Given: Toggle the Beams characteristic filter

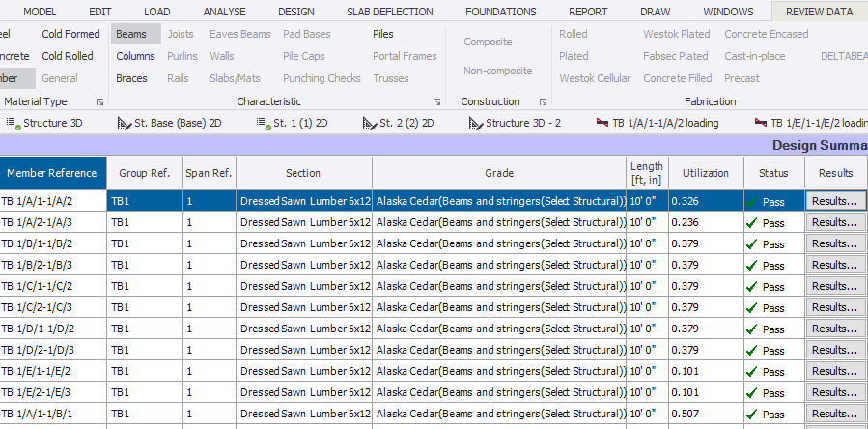Looking at the screenshot, I should tap(130, 34).
